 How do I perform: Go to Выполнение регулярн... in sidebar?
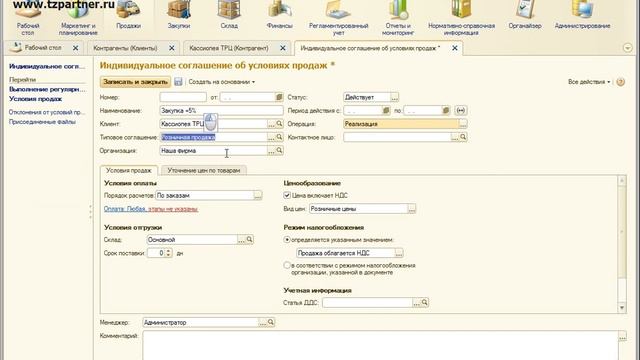tap(47, 89)
